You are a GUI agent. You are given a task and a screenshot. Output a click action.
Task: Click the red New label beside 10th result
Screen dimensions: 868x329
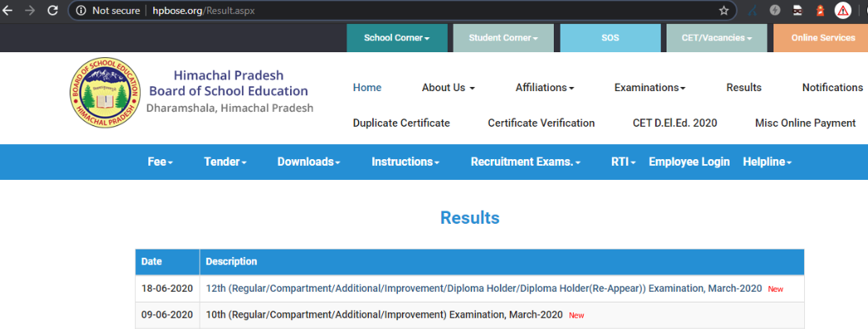(x=576, y=316)
